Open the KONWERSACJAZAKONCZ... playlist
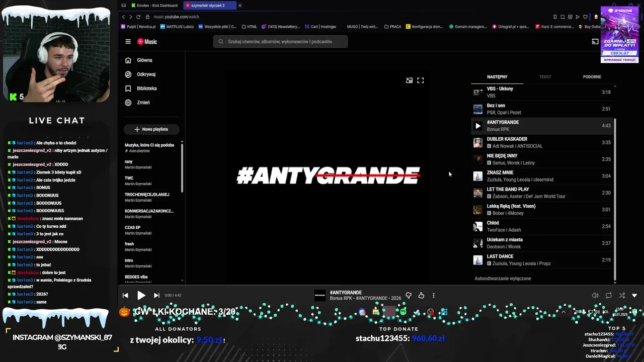This screenshot has height=362, width=644. point(151,214)
